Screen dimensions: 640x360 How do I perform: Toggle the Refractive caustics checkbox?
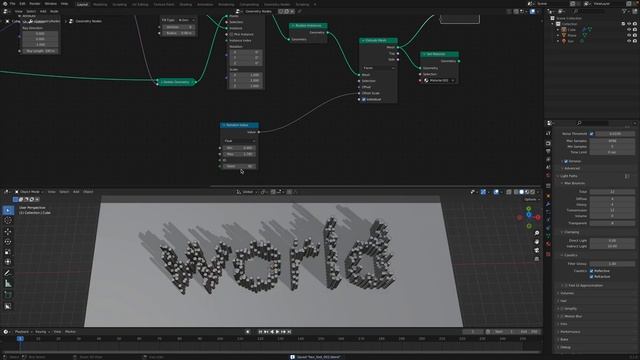point(591,276)
